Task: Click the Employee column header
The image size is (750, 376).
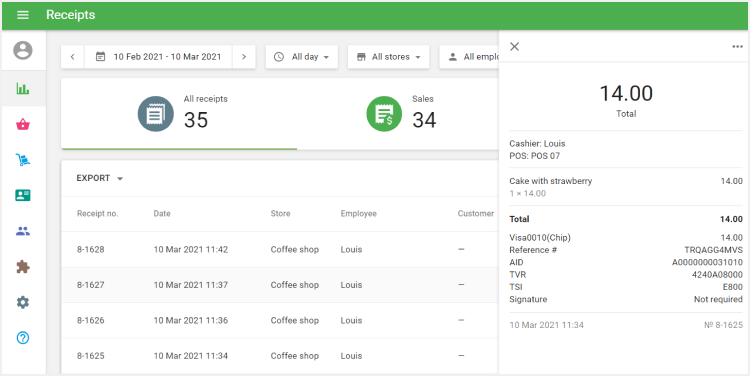Action: tap(358, 213)
